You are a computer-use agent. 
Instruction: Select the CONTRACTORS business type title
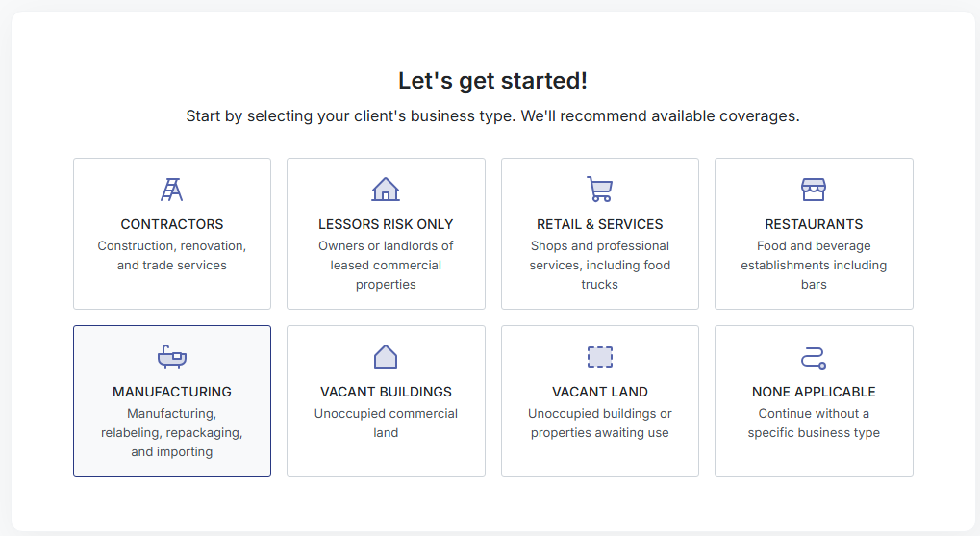click(x=172, y=224)
